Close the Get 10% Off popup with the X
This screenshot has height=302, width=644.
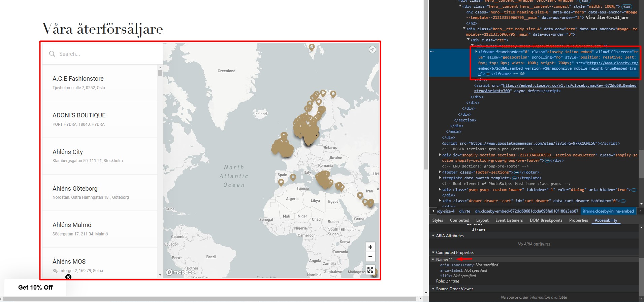coord(68,277)
